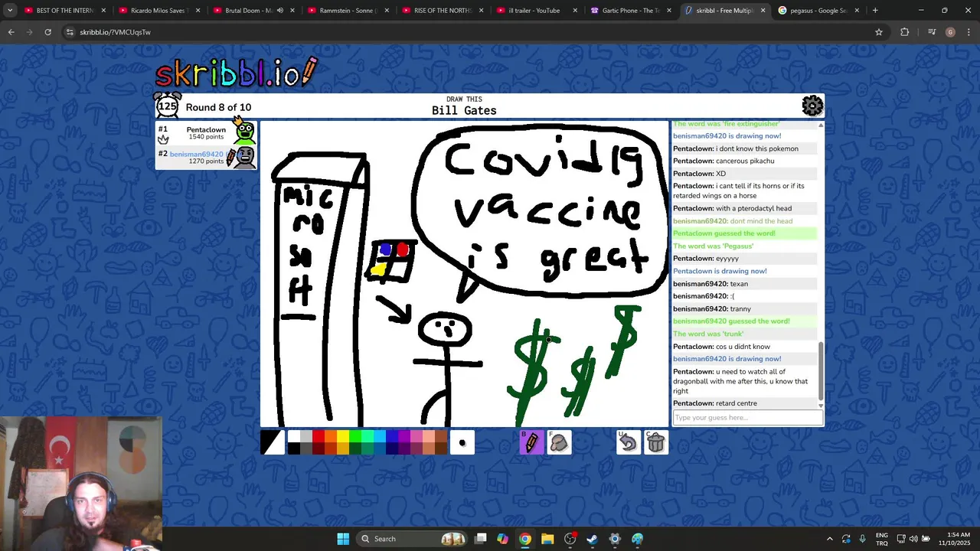980x551 pixels.
Task: Open skribbl settings gear icon
Action: [x=812, y=106]
